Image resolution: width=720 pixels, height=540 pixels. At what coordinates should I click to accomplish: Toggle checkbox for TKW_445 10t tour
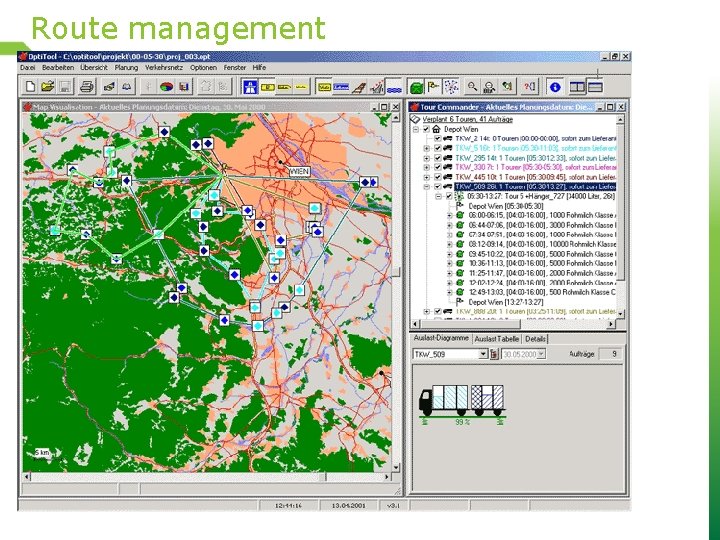pos(436,176)
